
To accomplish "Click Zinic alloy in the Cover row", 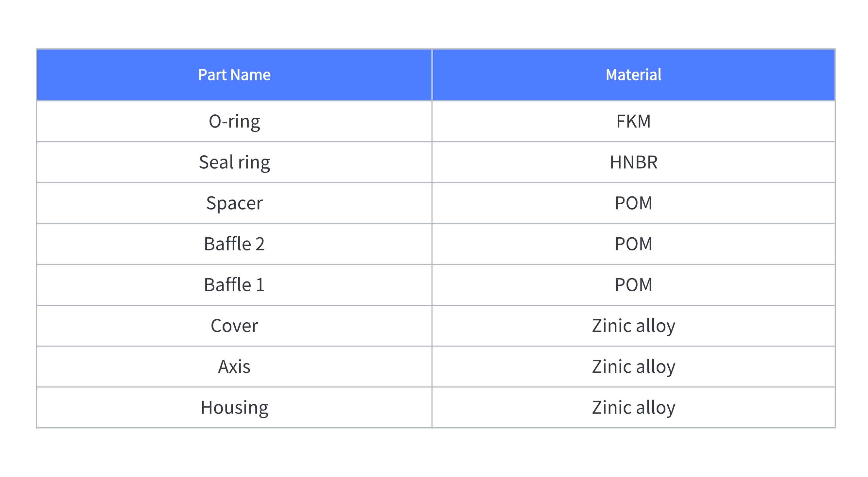I will click(x=633, y=326).
